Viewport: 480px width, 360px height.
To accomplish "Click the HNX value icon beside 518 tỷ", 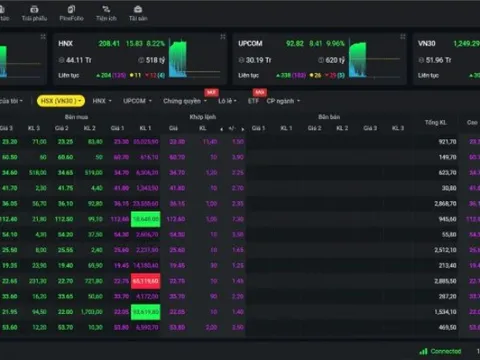I will tap(141, 60).
